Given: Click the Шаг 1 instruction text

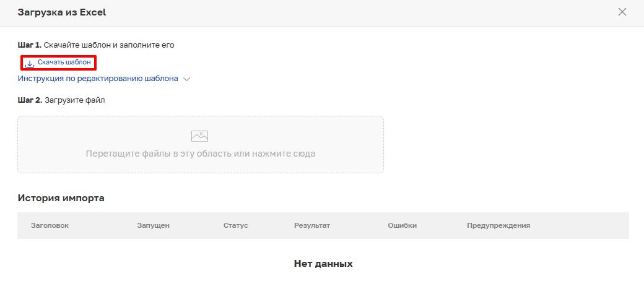Looking at the screenshot, I should pos(96,45).
